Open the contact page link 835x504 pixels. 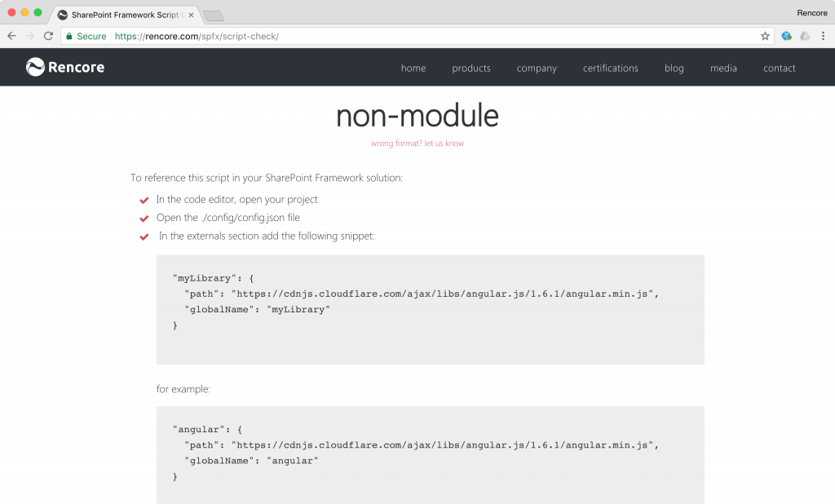(x=779, y=68)
